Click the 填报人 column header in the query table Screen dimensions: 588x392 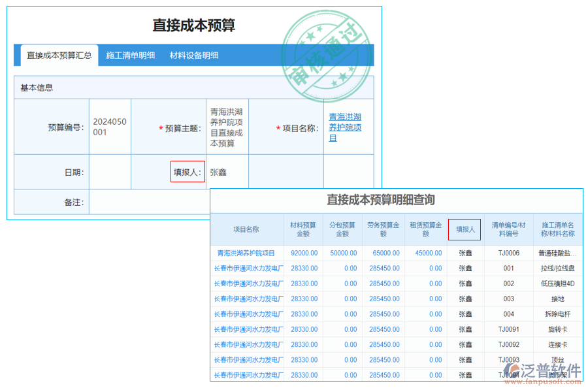465,229
